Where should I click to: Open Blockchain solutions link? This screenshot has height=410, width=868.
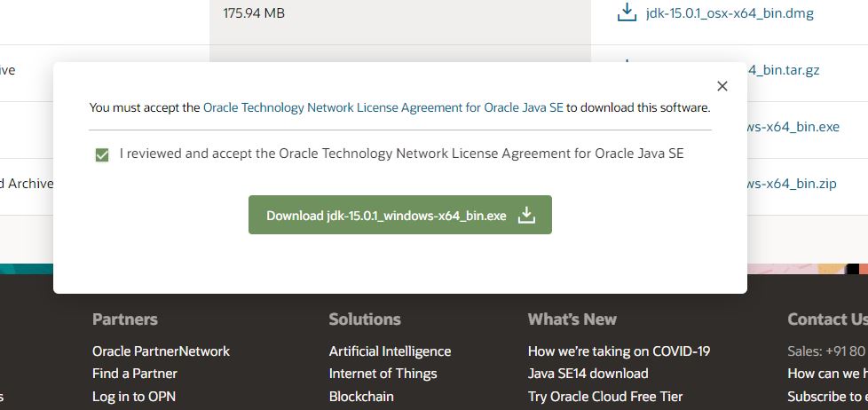tap(361, 396)
